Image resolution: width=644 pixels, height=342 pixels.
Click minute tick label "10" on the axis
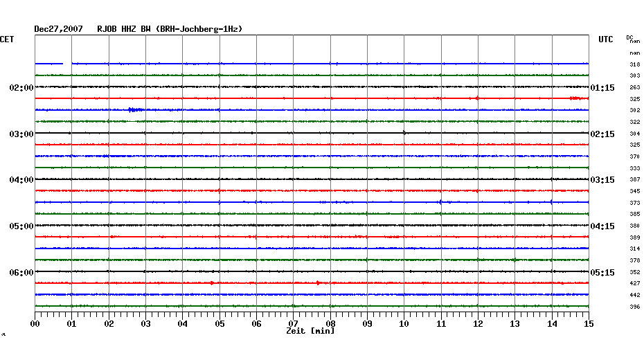[x=404, y=324]
